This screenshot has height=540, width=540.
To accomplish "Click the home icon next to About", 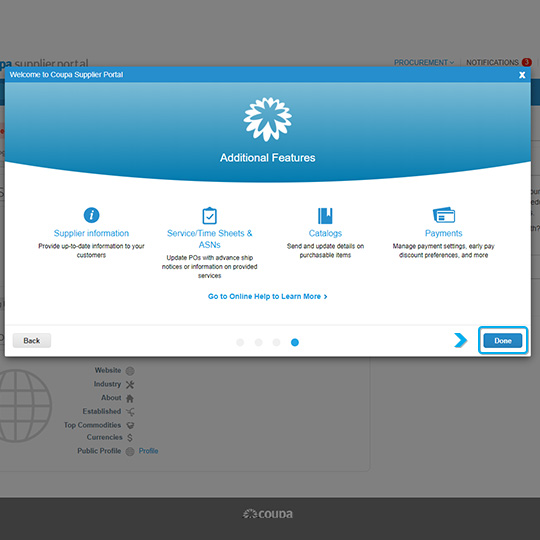I will coord(130,398).
